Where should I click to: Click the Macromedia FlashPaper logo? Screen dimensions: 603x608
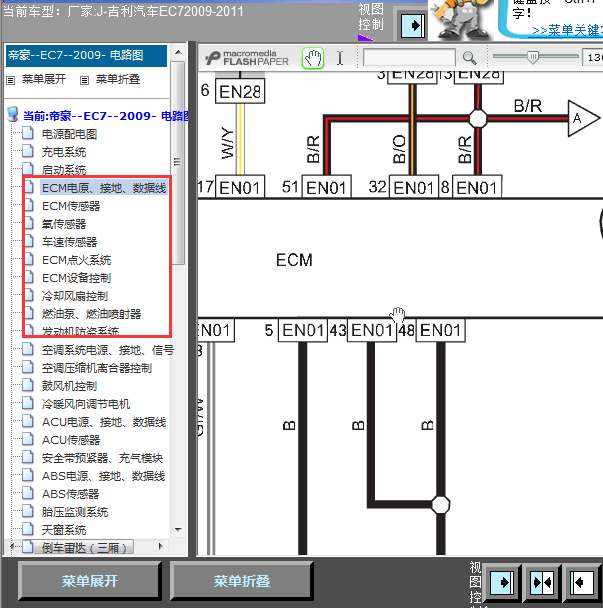[247, 58]
